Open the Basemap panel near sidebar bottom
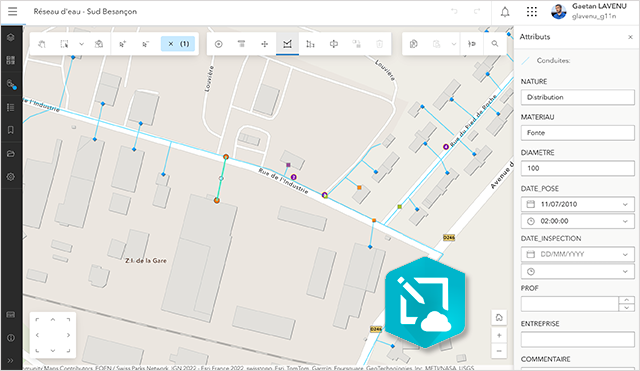This screenshot has height=371, width=640. click(x=11, y=315)
